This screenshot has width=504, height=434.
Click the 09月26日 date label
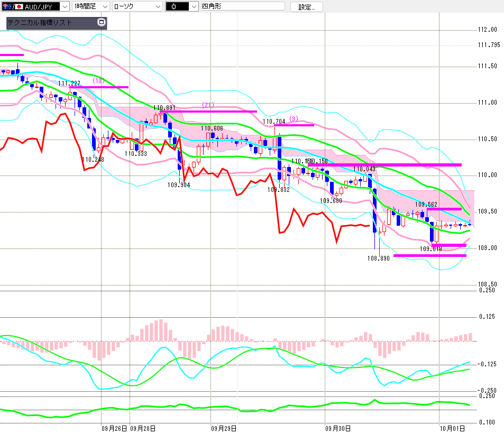coord(114,429)
